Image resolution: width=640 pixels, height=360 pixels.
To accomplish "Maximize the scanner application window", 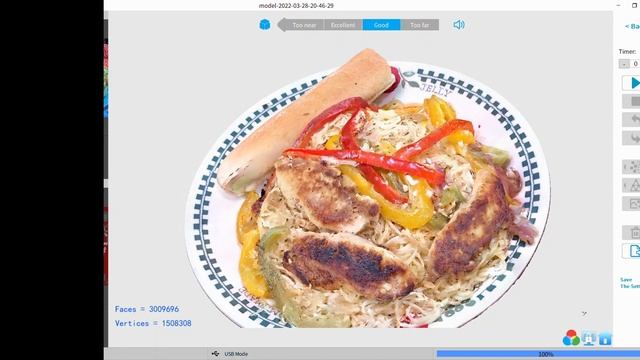I will click(x=635, y=5).
